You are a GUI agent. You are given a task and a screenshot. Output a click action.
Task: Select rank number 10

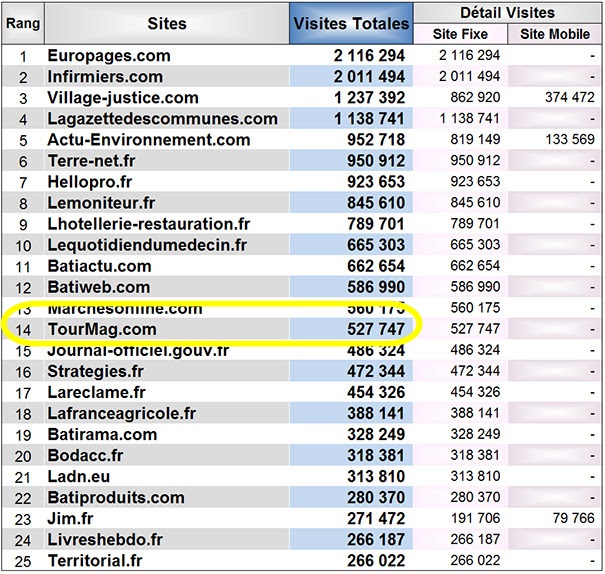[23, 246]
